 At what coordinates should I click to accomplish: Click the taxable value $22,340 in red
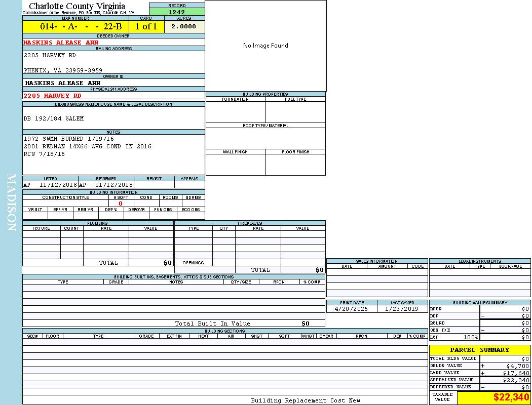pos(511,397)
